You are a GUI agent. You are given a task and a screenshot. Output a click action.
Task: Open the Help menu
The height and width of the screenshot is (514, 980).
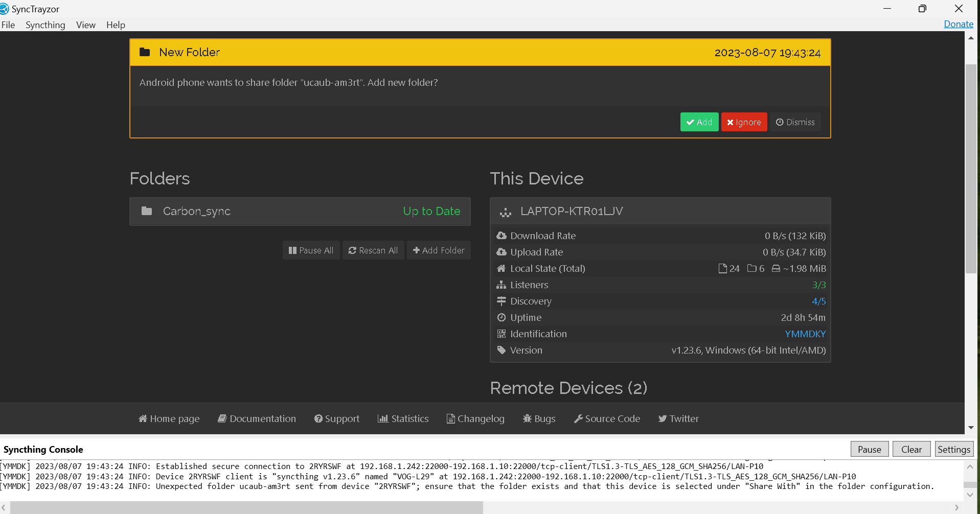(x=116, y=25)
